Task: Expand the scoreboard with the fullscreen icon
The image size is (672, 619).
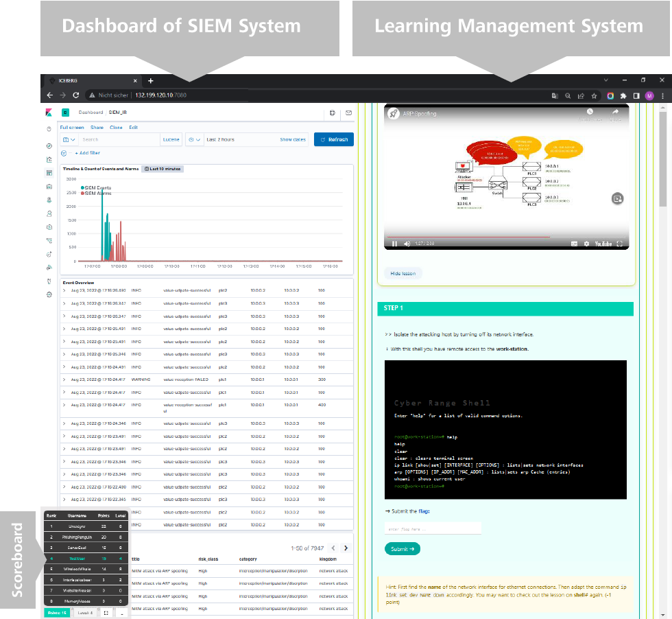Action: pos(106,613)
